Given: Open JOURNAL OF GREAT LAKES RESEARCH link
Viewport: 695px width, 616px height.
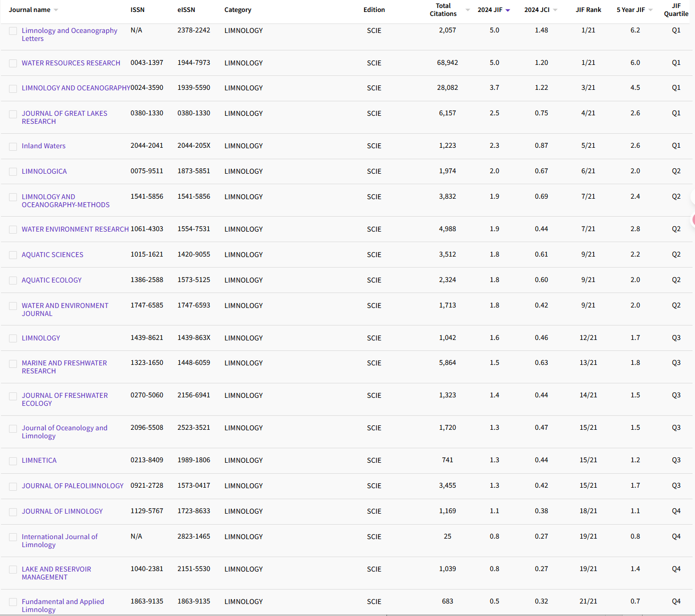Looking at the screenshot, I should [64, 117].
